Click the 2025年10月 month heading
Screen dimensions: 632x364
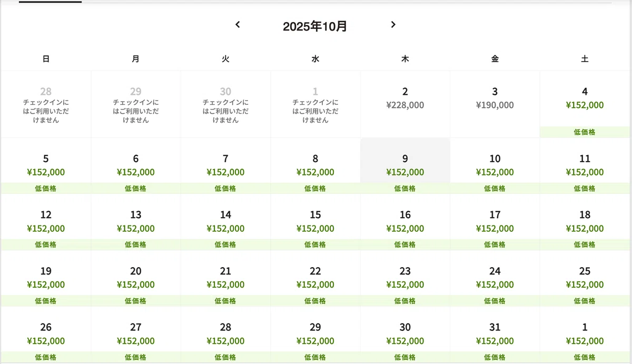coord(315,26)
